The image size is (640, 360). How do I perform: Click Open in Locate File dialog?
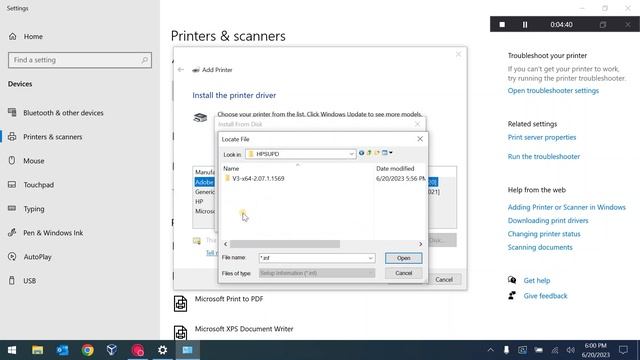pyautogui.click(x=403, y=258)
